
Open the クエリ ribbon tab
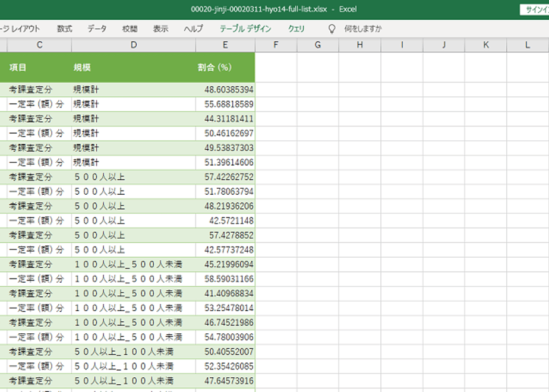(x=296, y=29)
